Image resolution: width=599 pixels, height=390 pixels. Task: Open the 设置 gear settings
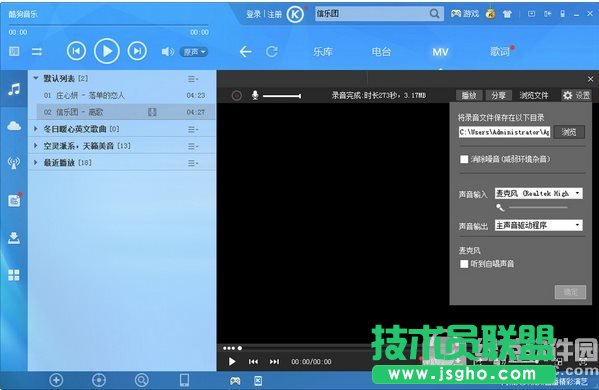click(x=576, y=95)
